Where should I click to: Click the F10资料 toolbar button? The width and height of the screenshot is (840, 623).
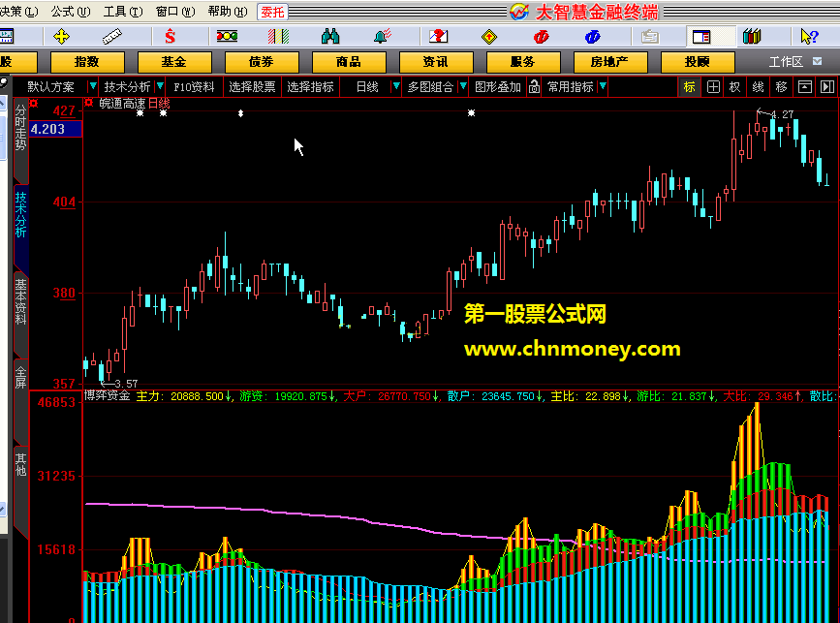click(x=194, y=87)
